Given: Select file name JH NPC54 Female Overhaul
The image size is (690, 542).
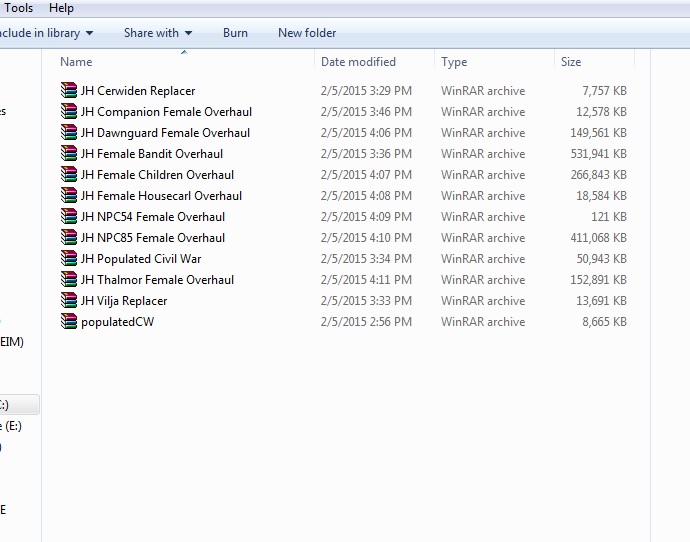Looking at the screenshot, I should (153, 217).
